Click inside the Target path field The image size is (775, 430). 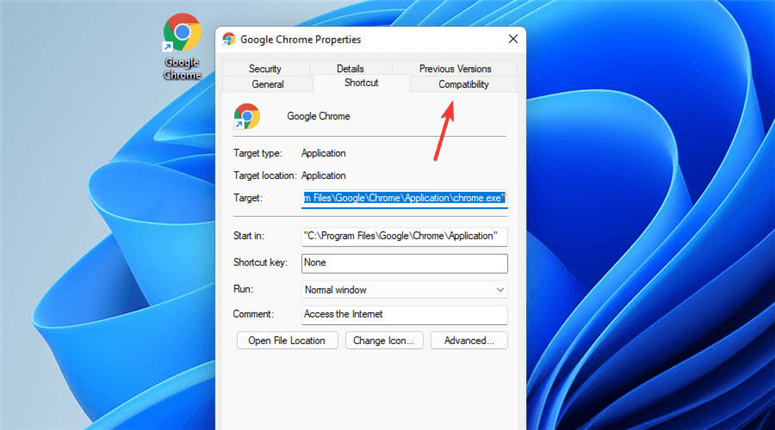tap(404, 198)
